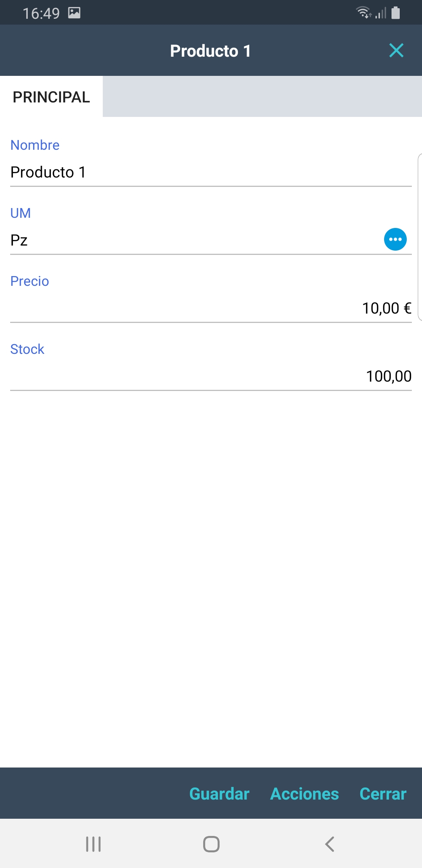Tap the Producto 1 header title
The height and width of the screenshot is (868, 422).
pos(210,51)
